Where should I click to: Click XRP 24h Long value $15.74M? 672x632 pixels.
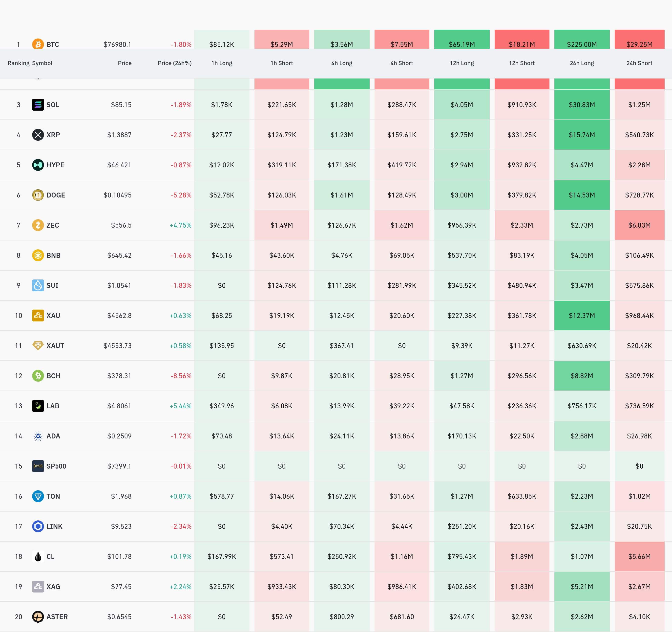582,135
